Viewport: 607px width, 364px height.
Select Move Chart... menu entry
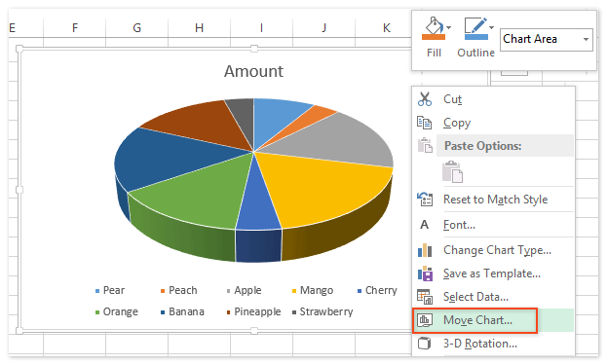point(477,320)
